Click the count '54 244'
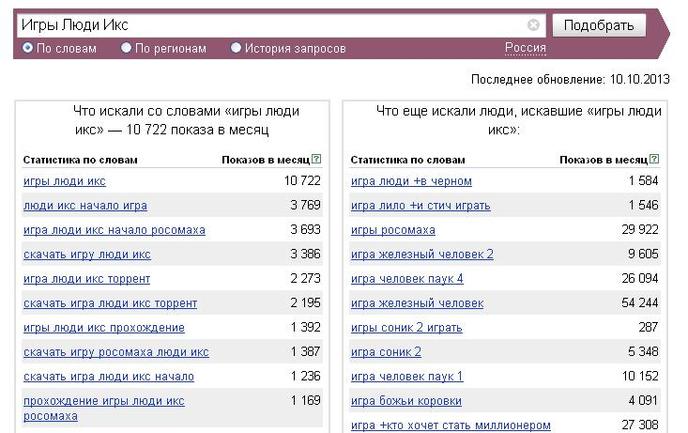 [640, 303]
